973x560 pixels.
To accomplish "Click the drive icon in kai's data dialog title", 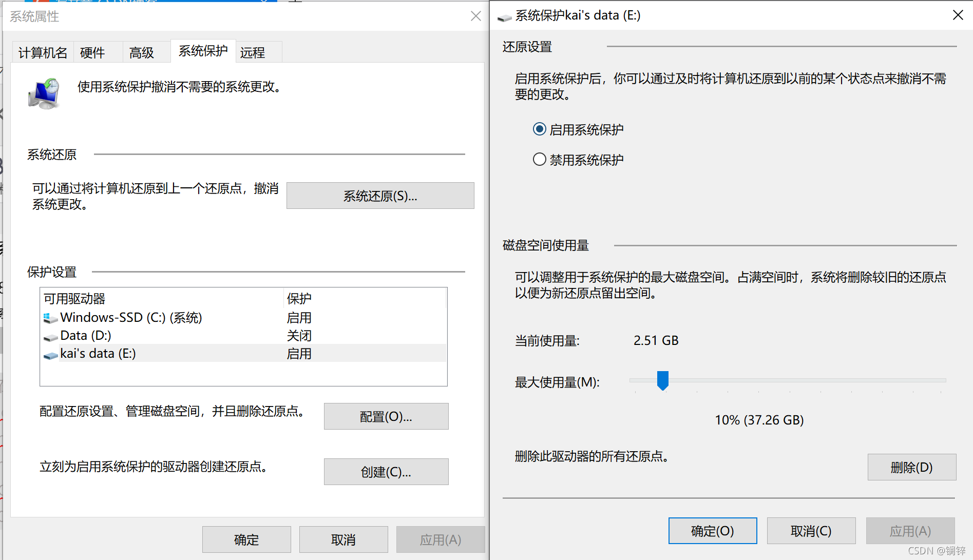I will pyautogui.click(x=505, y=17).
